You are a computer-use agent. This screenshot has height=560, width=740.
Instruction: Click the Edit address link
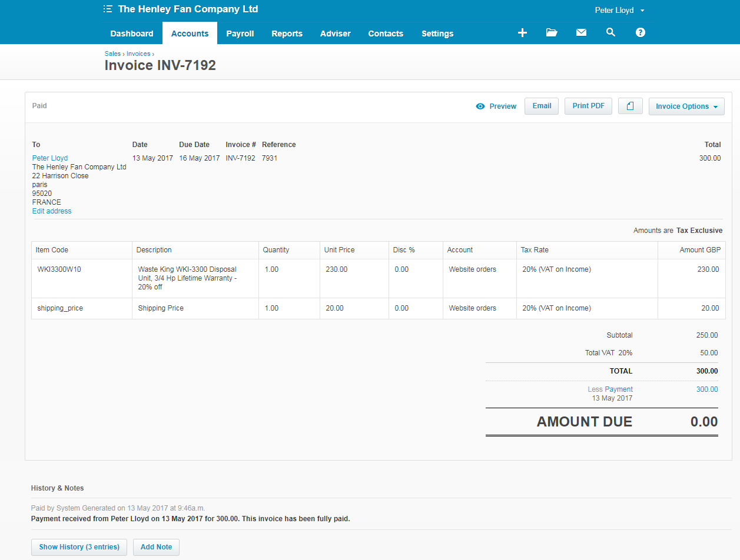52,211
